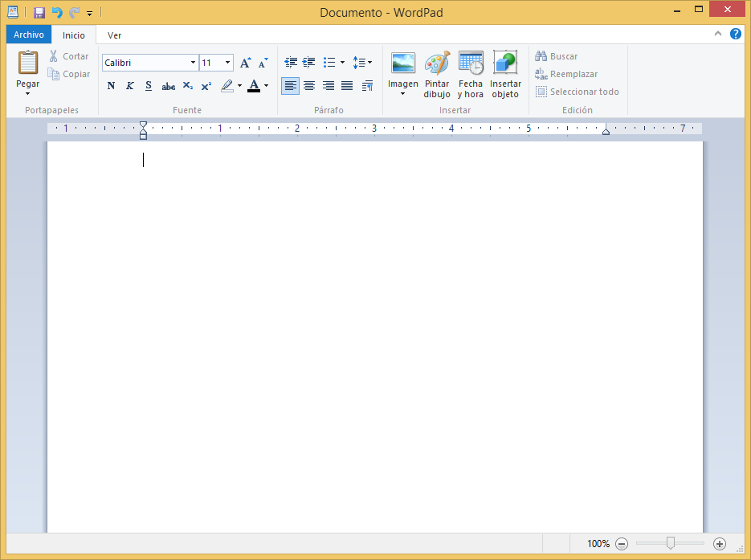This screenshot has height=560, width=751.
Task: Click the WordPad application icon in the title bar
Action: point(13,13)
